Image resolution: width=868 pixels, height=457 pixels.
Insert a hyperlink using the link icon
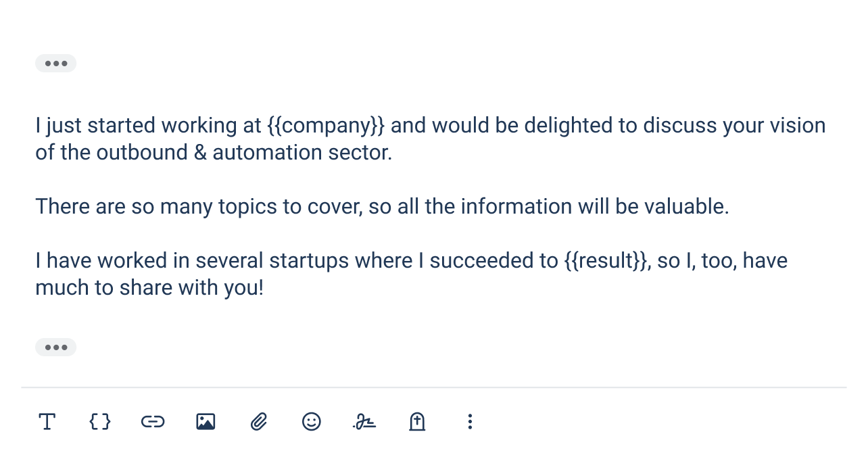153,421
